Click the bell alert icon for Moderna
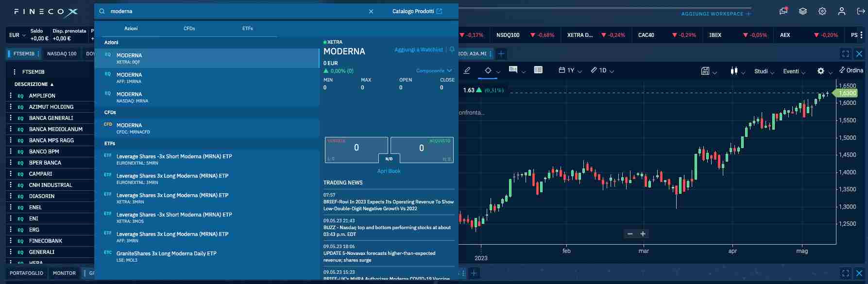Viewport: 868px width, 284px height. tap(452, 50)
